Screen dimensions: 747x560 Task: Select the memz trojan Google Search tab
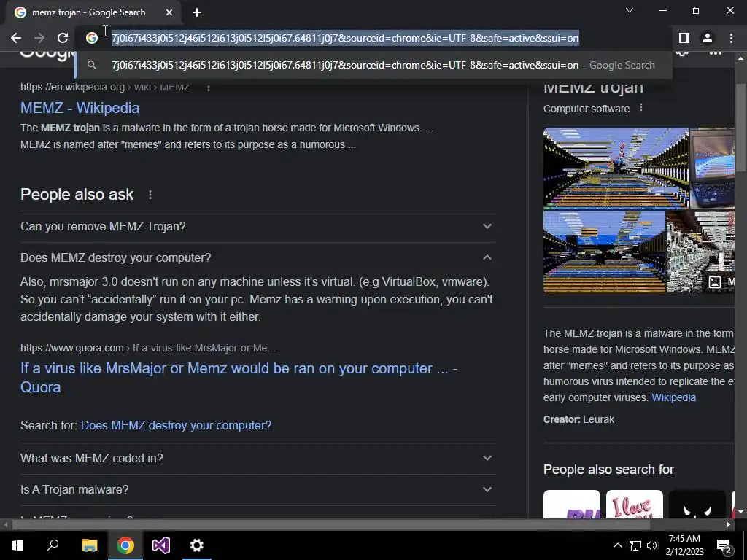(x=93, y=12)
